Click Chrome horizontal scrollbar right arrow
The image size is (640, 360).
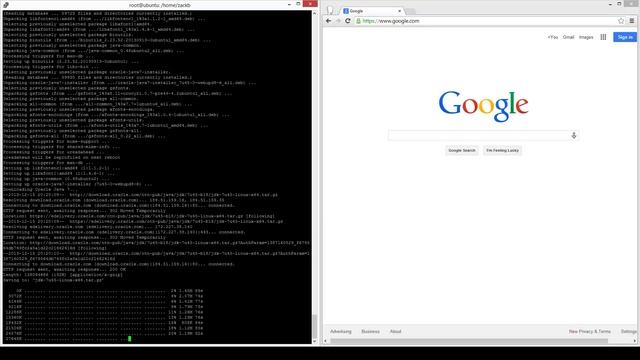coord(635,341)
